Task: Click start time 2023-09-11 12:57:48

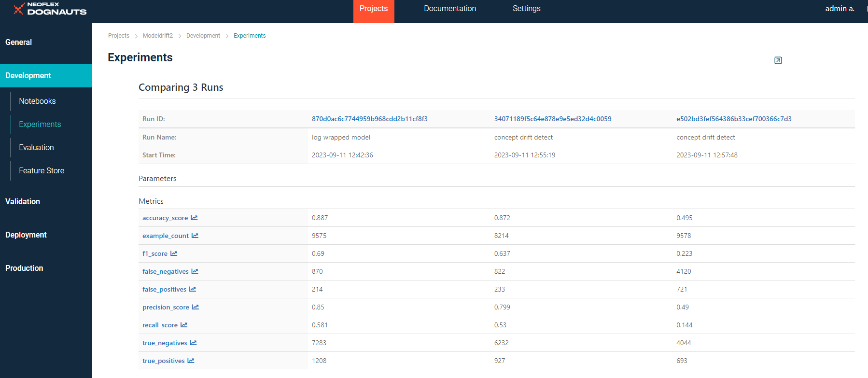Action: click(x=707, y=155)
